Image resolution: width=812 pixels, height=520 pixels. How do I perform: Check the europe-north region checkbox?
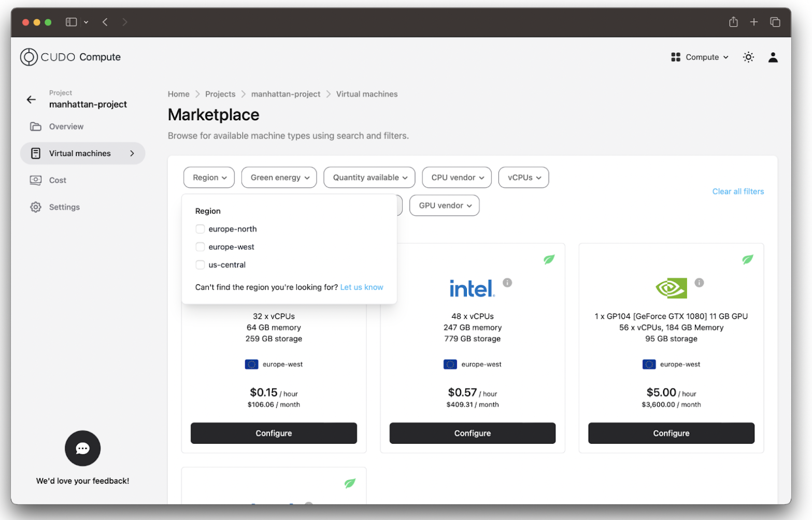click(200, 229)
